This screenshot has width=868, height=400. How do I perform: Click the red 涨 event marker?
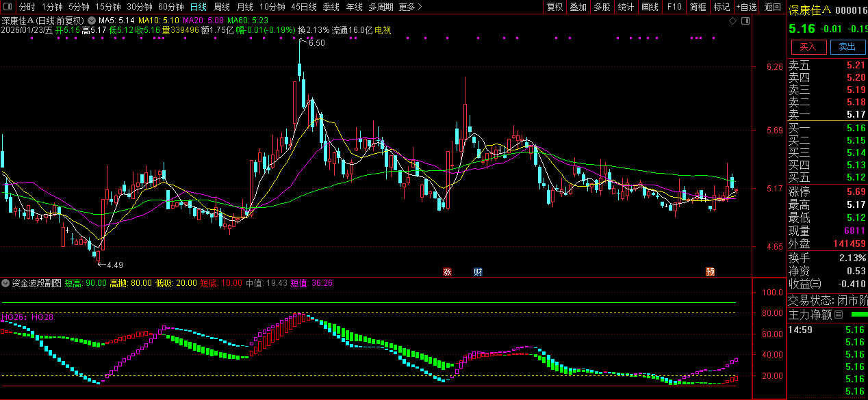(x=447, y=272)
